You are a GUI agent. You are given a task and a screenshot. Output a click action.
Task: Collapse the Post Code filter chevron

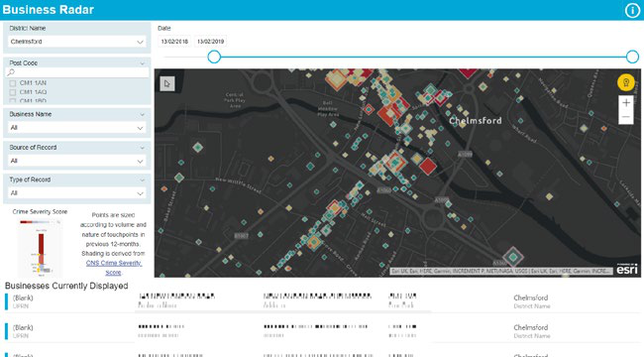click(142, 63)
